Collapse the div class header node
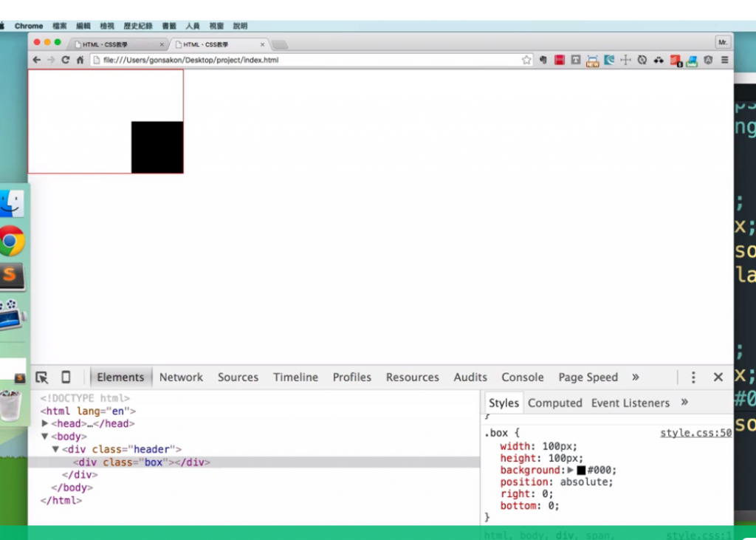This screenshot has height=540, width=756. point(55,449)
